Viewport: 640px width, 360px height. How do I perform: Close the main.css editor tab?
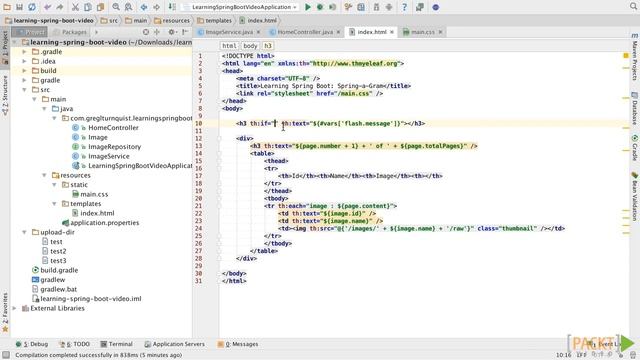pyautogui.click(x=440, y=32)
